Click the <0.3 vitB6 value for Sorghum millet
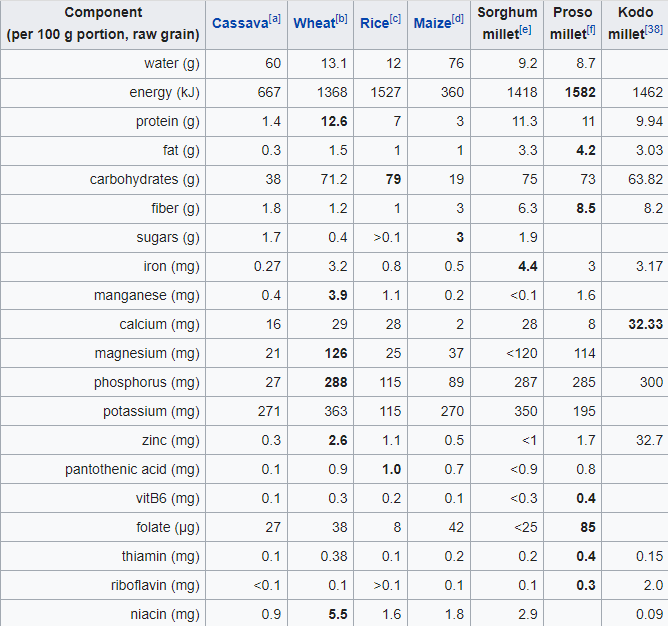Image resolution: width=668 pixels, height=626 pixels. click(x=524, y=498)
